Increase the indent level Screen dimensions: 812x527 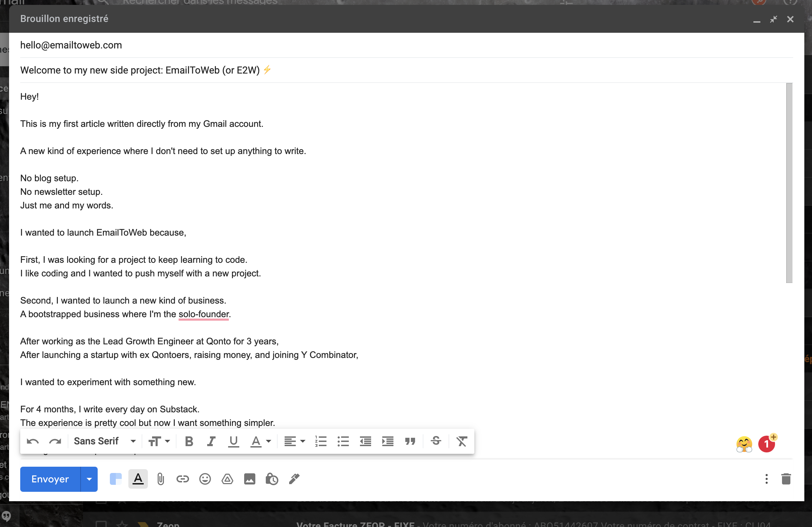pyautogui.click(x=388, y=441)
